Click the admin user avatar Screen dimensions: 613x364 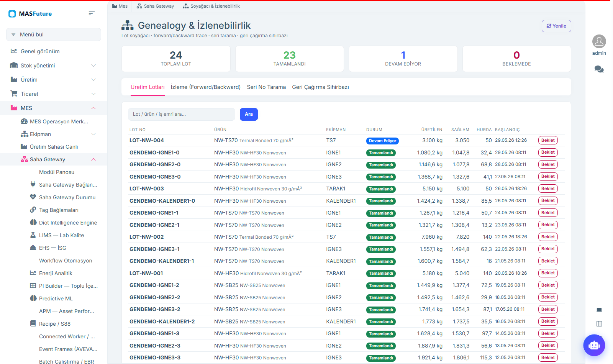point(599,41)
